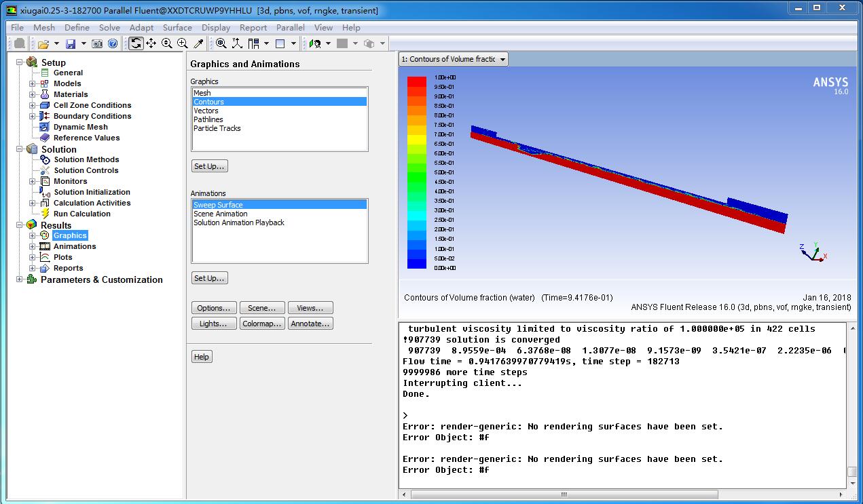Viewport: 863px width, 504px height.
Task: Click the console horizontal scrollbar thumb
Action: (x=564, y=495)
